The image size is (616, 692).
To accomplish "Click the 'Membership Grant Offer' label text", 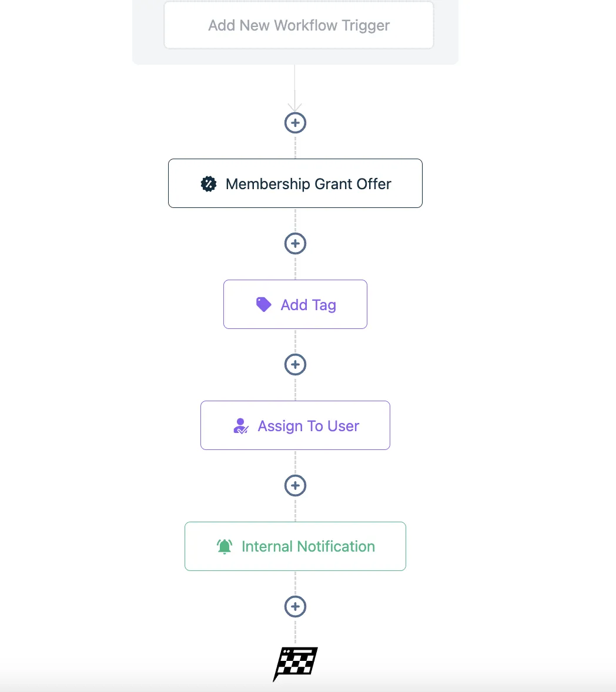I will pyautogui.click(x=308, y=184).
